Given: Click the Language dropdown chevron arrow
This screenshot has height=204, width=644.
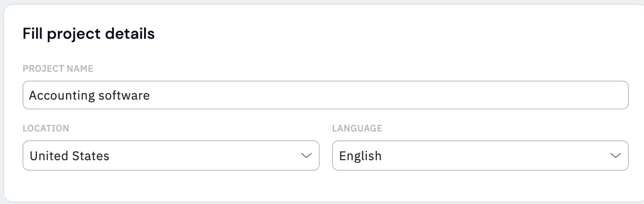Looking at the screenshot, I should (x=615, y=155).
